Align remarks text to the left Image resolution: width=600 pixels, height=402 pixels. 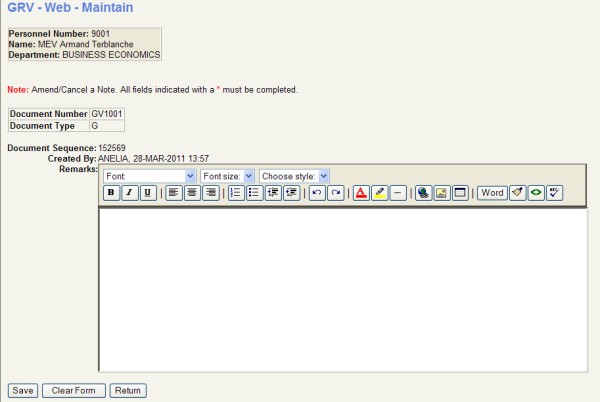[174, 193]
